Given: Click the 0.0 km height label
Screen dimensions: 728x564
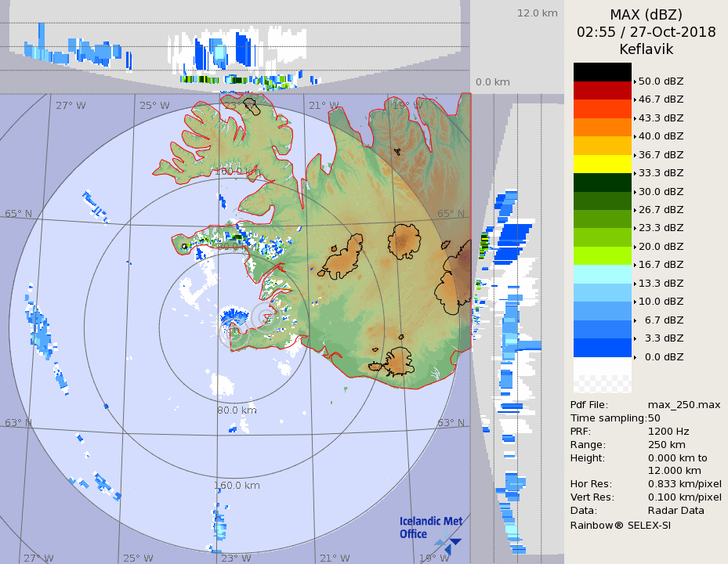Looking at the screenshot, I should (x=493, y=82).
